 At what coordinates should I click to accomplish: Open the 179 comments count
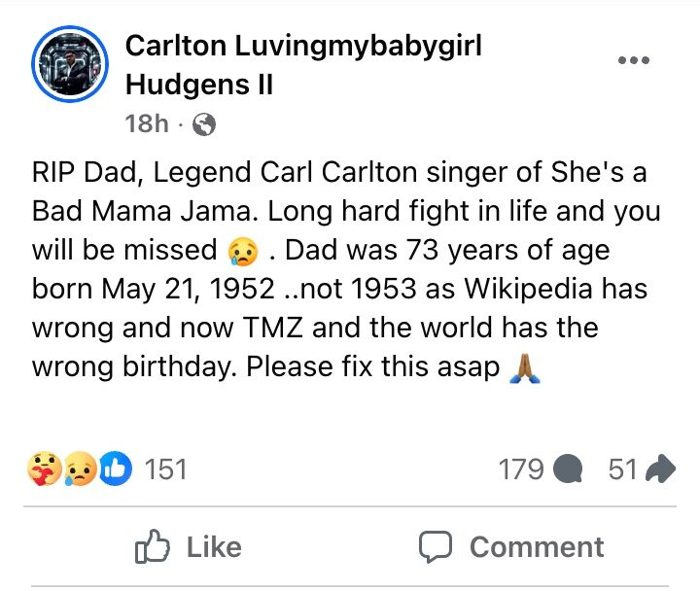pyautogui.click(x=520, y=469)
